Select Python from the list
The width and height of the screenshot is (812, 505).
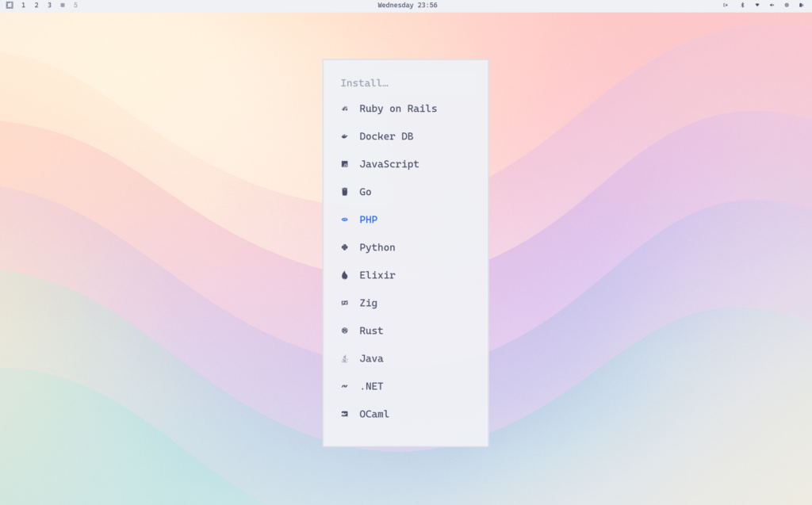(405, 247)
